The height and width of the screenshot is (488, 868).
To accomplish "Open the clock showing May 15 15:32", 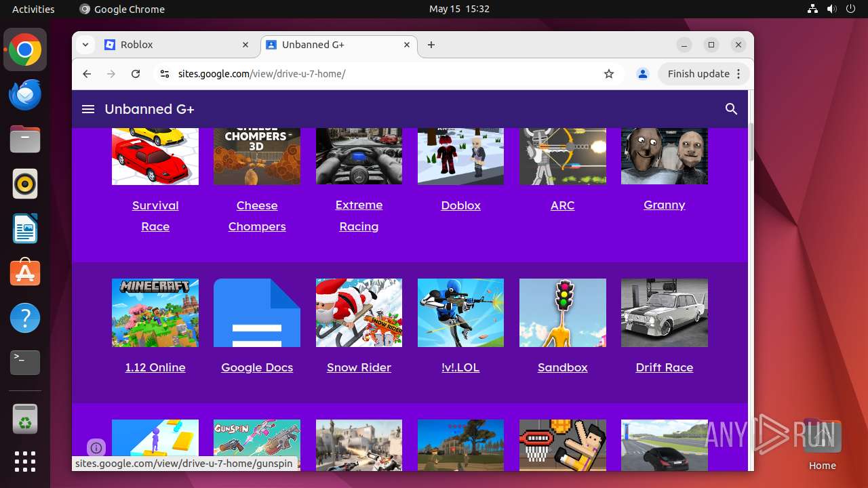I will [x=459, y=9].
